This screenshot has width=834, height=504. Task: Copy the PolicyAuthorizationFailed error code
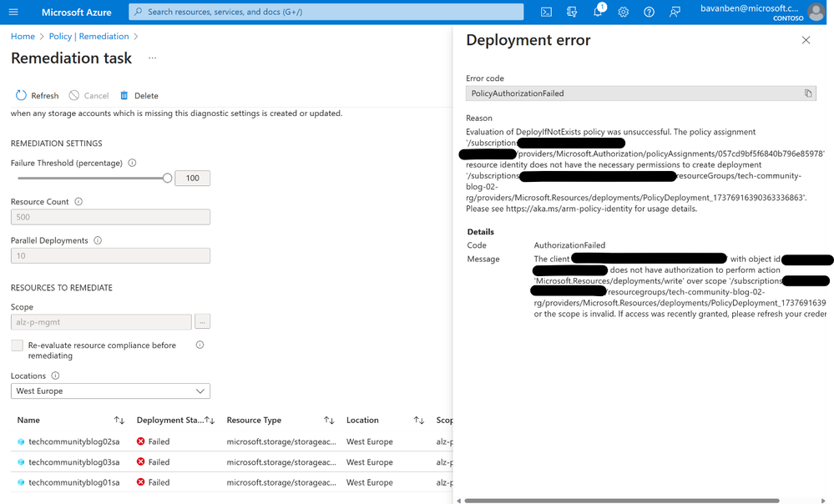tap(808, 93)
